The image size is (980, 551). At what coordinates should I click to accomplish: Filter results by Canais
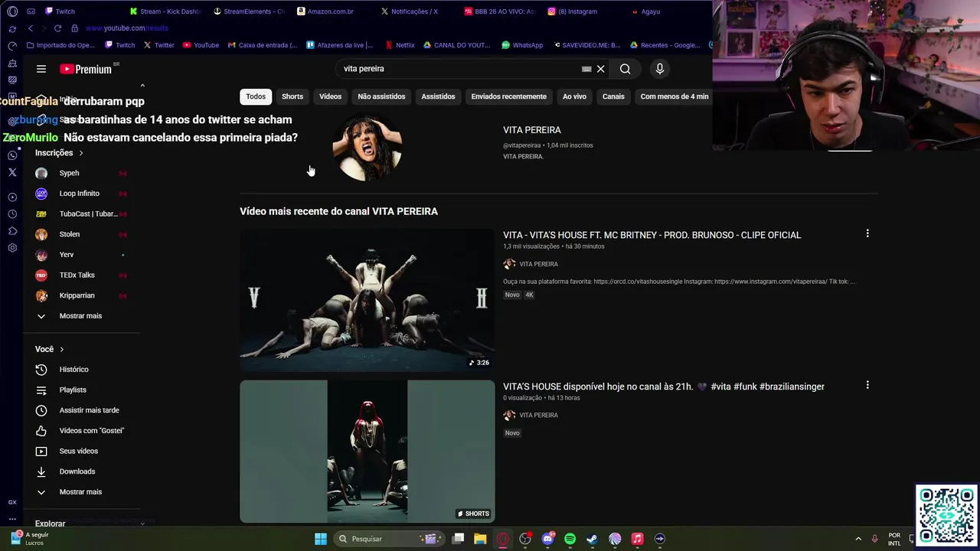pos(613,96)
